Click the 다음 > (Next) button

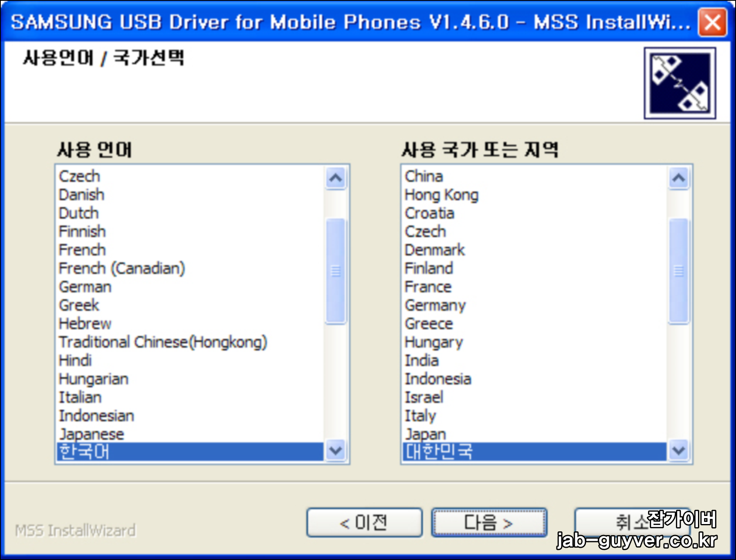pyautogui.click(x=489, y=522)
